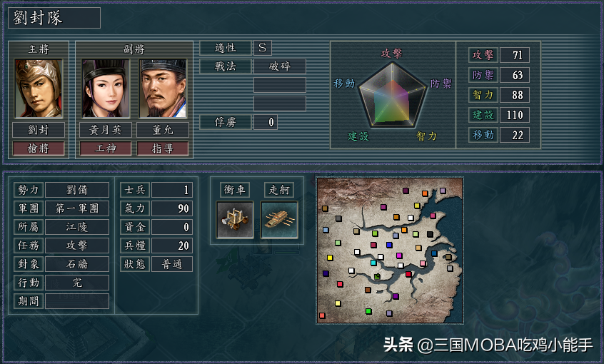Select 黄月英's portrait
Viewport: 604px width, 364px height.
coord(106,89)
